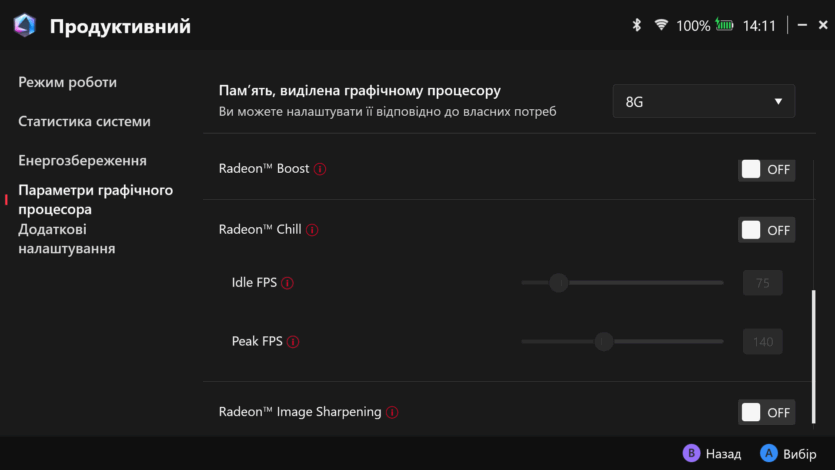Screen dimensions: 835x470
Task: Open the Режим роботи section
Action: 68,82
